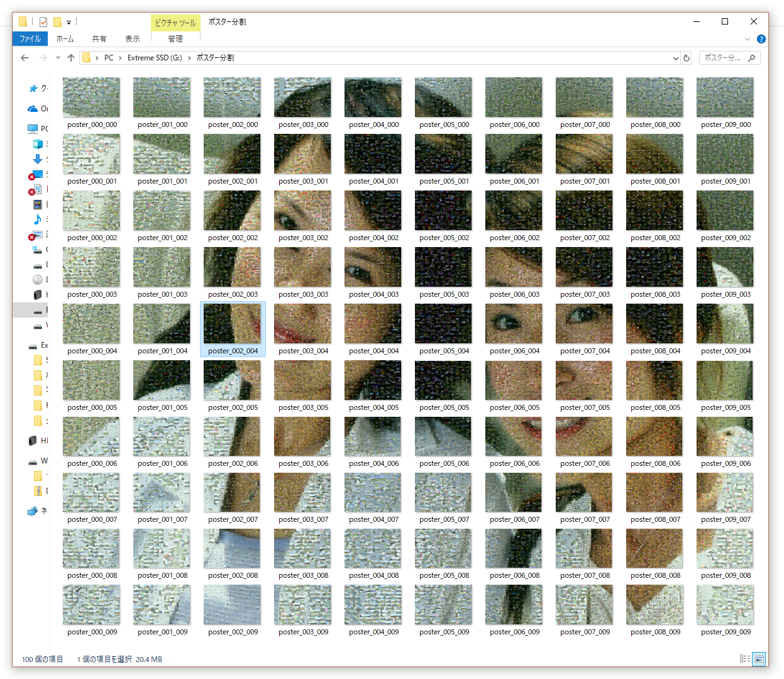
Task: Click the file name poster_007_008
Action: [585, 575]
